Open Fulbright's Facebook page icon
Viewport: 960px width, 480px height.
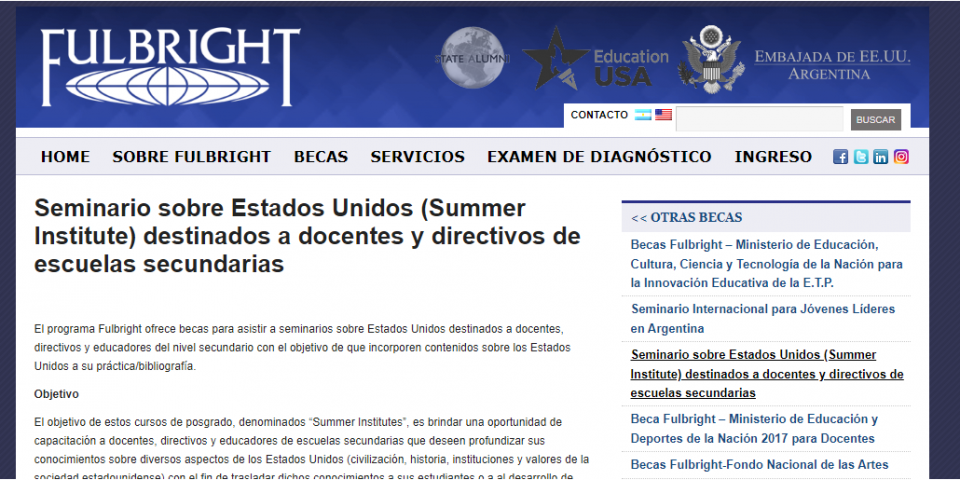(841, 157)
